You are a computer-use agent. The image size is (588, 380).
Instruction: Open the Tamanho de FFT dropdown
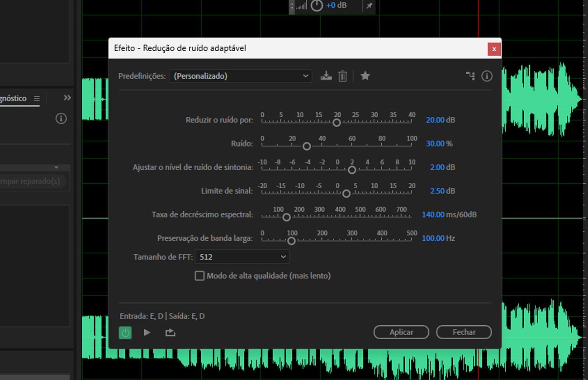tap(242, 257)
